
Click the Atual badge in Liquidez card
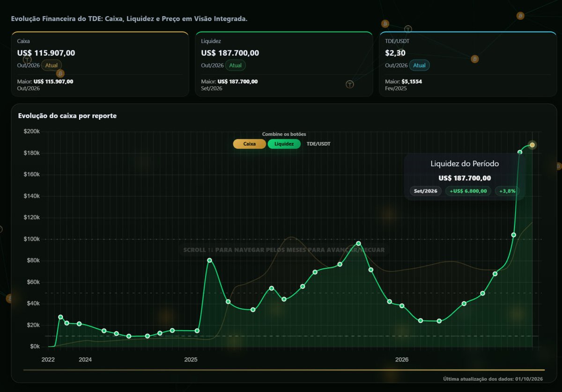click(236, 65)
